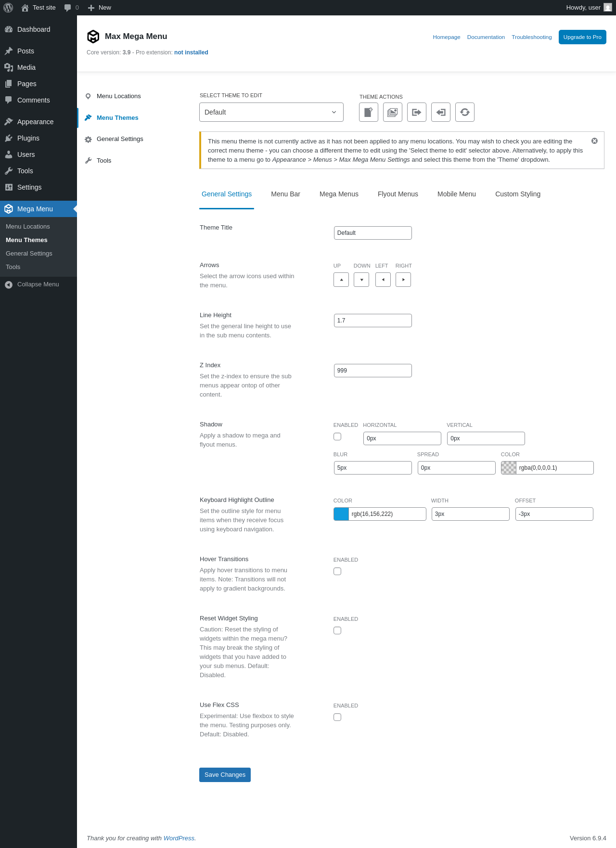The width and height of the screenshot is (616, 848).
Task: Click the Duplicate Theme icon
Action: 393,112
